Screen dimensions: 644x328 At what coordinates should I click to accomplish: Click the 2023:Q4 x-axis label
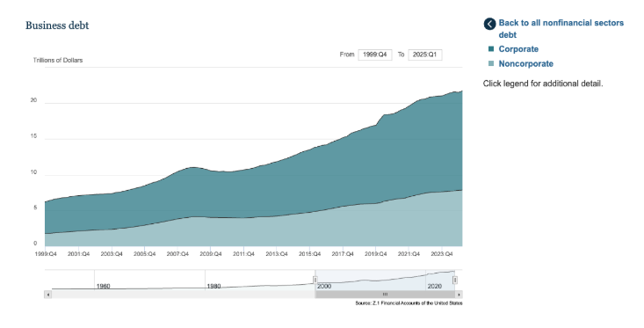tap(442, 254)
